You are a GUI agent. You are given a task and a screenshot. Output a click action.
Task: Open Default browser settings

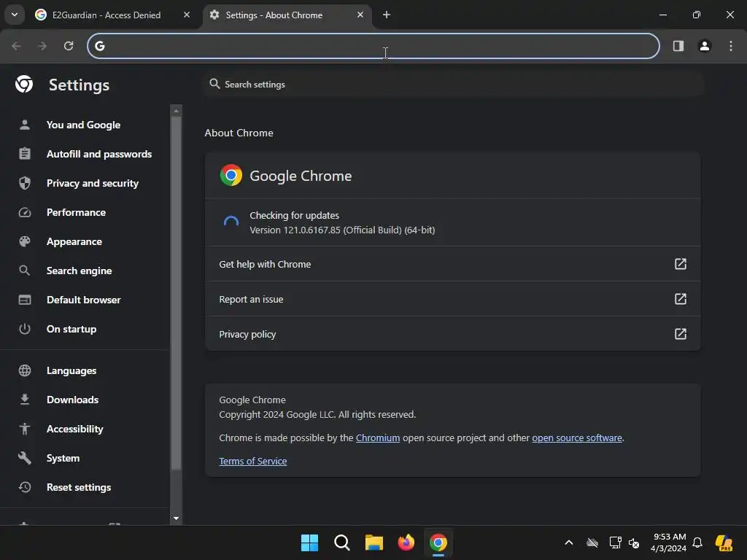(84, 300)
